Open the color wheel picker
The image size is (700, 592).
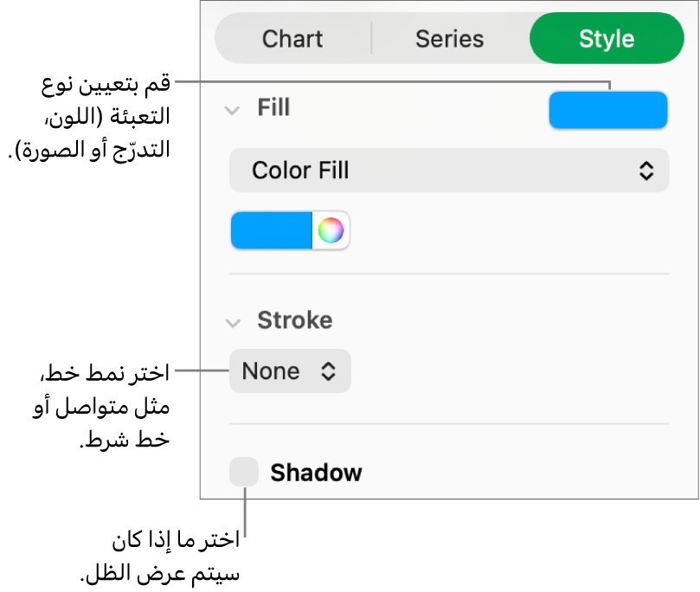[331, 230]
